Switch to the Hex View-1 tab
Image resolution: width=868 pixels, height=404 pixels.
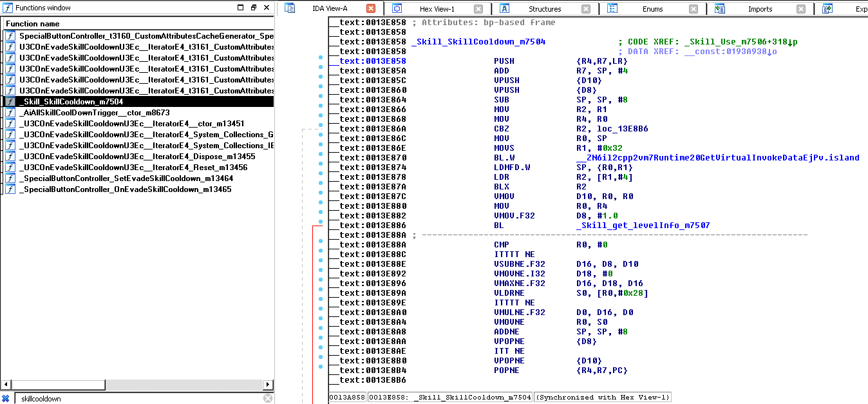437,9
